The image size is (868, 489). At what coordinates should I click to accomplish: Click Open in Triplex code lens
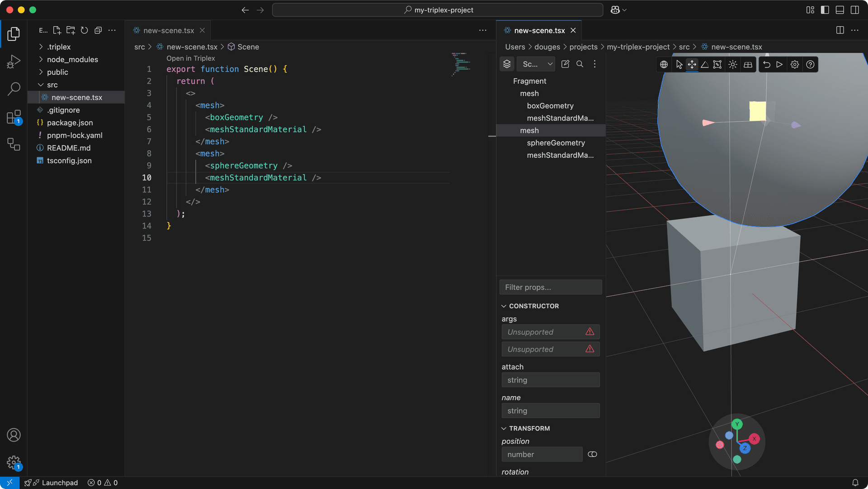pos(190,58)
